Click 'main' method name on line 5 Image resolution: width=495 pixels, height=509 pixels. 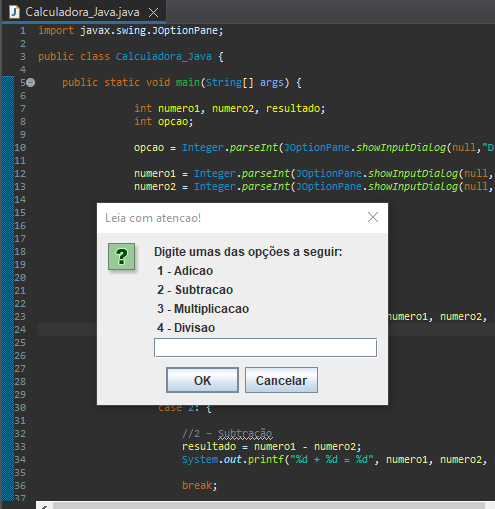pyautogui.click(x=188, y=82)
